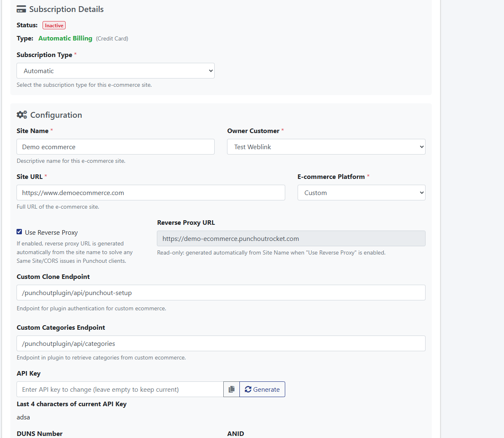Click the Subscription Details heading
This screenshot has height=438, width=504.
[66, 9]
